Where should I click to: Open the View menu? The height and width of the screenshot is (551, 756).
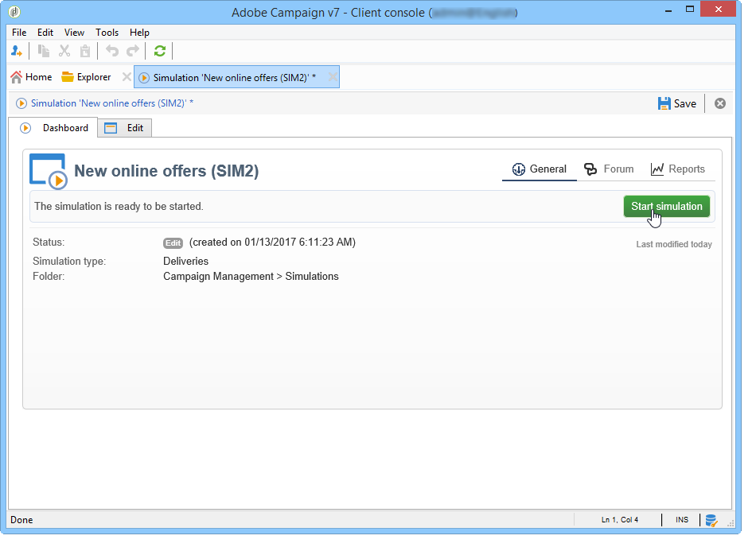(74, 33)
